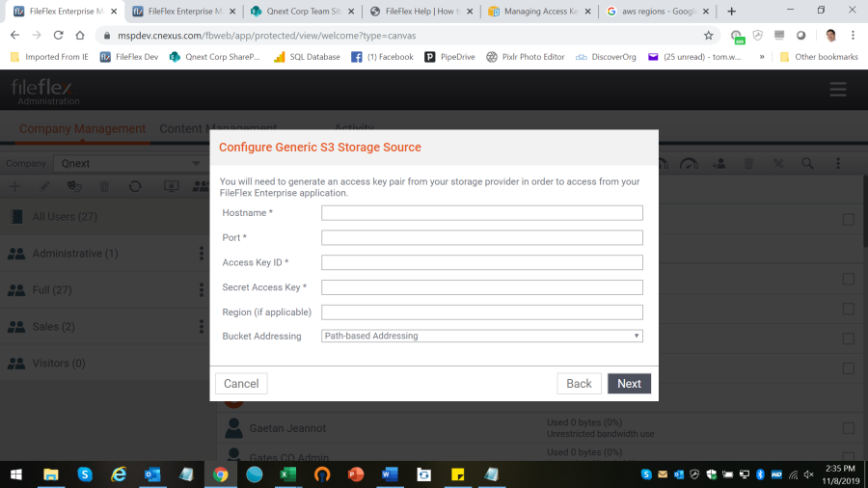Viewport: 868px width, 488px height.
Task: Select the Region (if applicable) field
Action: pos(481,312)
